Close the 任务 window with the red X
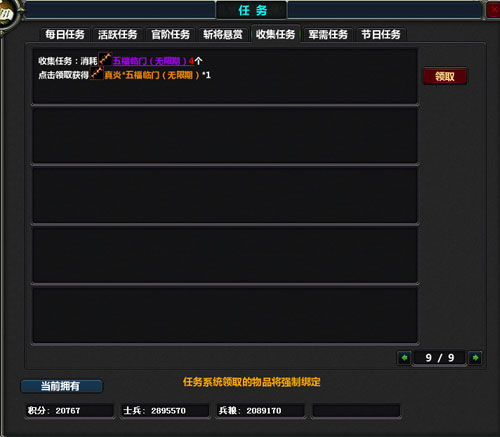Image resolution: width=500 pixels, height=437 pixels. click(x=493, y=9)
